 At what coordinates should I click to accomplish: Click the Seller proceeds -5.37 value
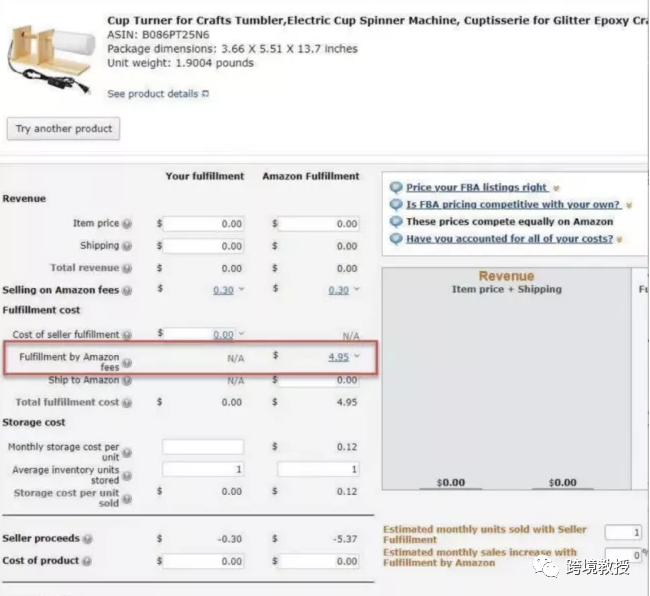[x=345, y=539]
